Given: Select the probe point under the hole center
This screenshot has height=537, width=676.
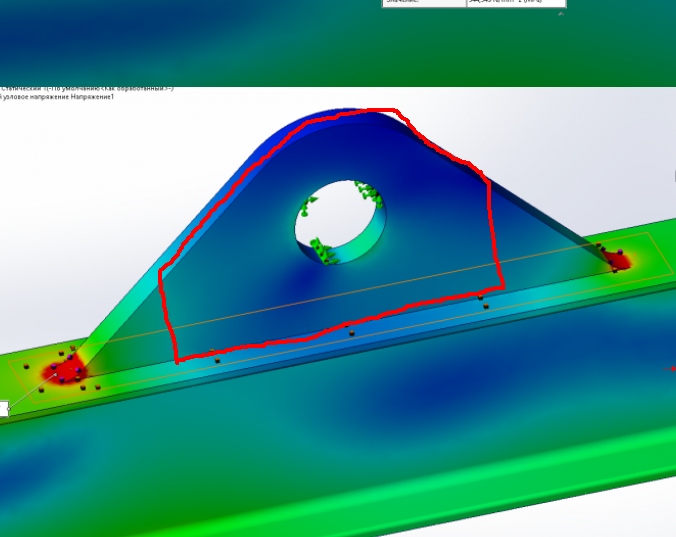Looking at the screenshot, I should 351,332.
